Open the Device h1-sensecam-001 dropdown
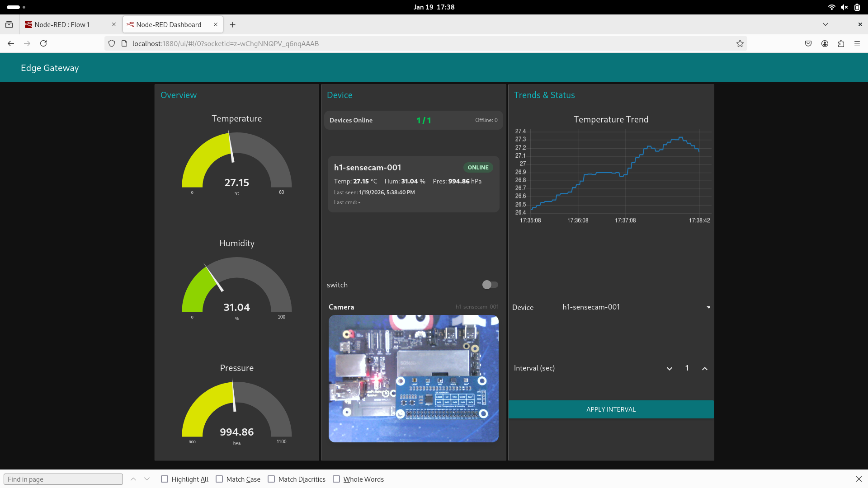 click(x=635, y=307)
